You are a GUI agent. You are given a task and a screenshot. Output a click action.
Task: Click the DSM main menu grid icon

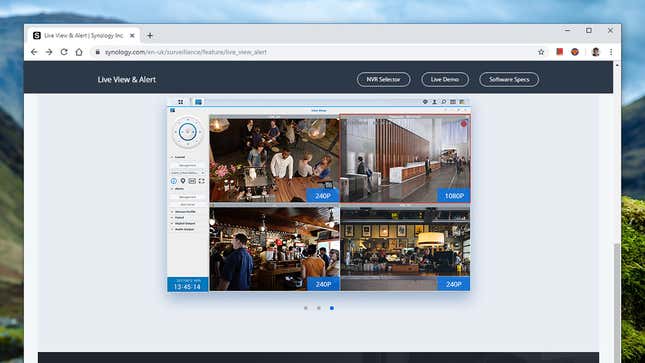(181, 102)
